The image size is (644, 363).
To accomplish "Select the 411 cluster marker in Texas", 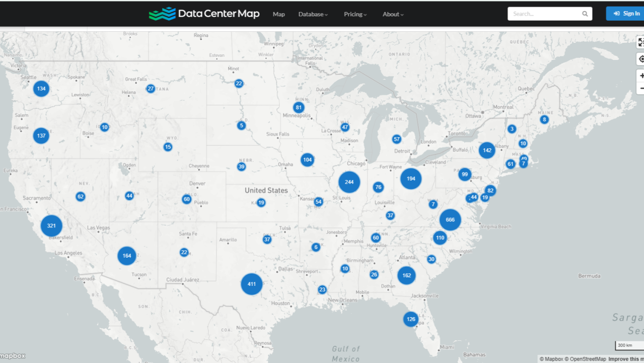I will 251,284.
